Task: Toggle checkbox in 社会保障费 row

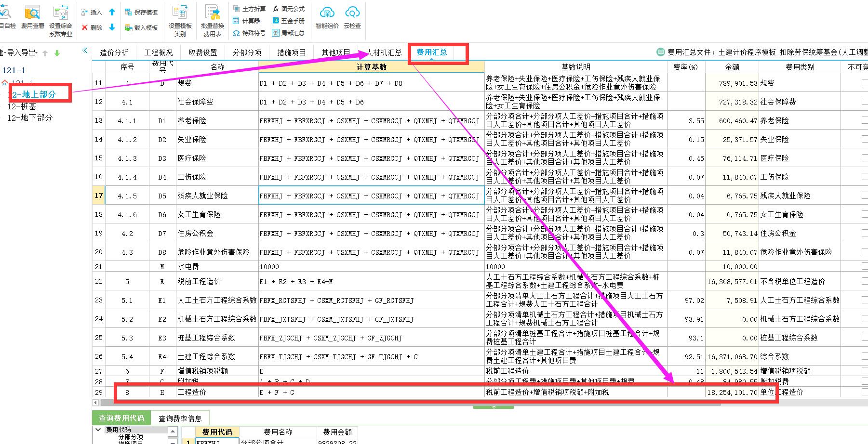Action: click(x=865, y=102)
